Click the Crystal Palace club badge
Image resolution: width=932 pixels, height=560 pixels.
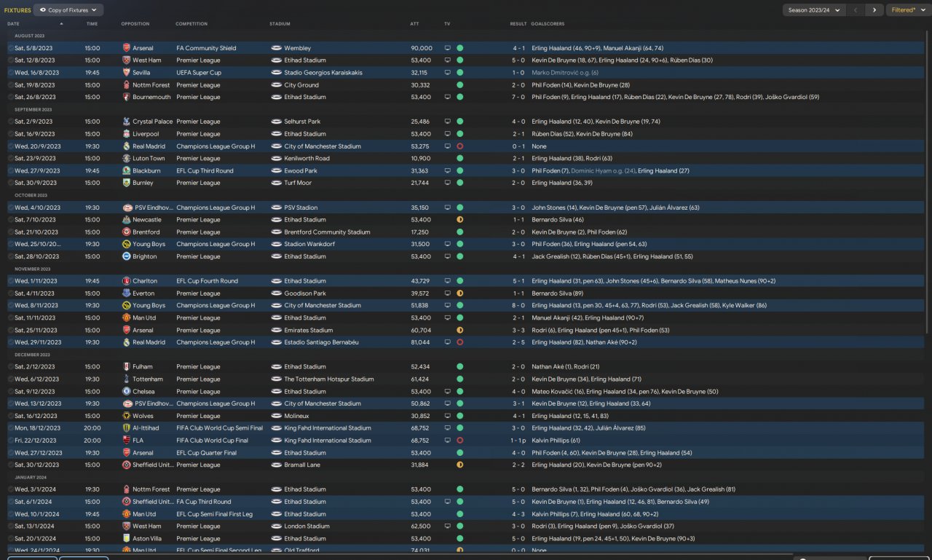tap(127, 122)
